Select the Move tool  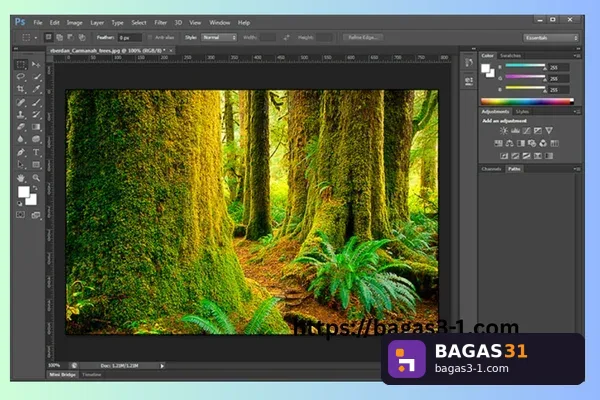tap(36, 64)
